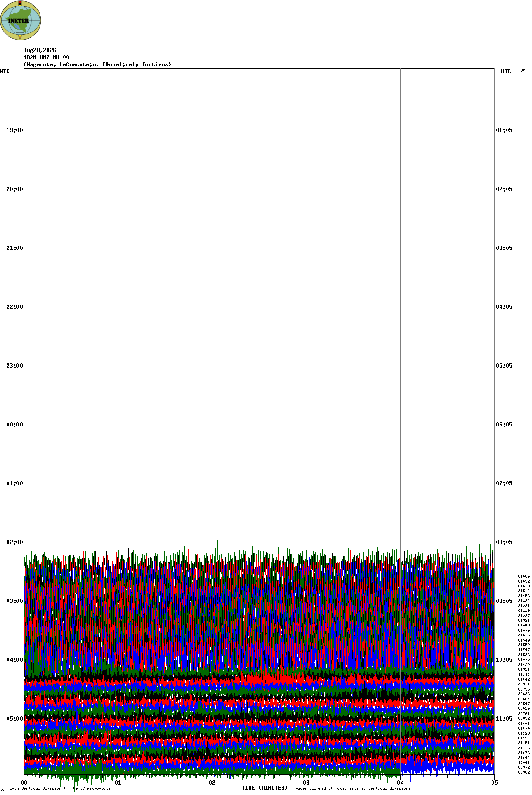Click the 23:00 local time label

pos(14,366)
